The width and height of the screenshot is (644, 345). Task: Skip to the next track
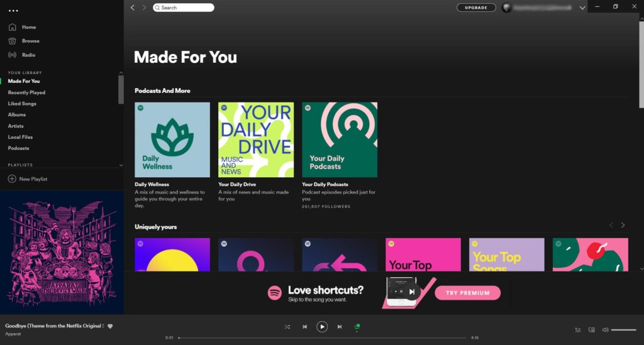coord(340,327)
